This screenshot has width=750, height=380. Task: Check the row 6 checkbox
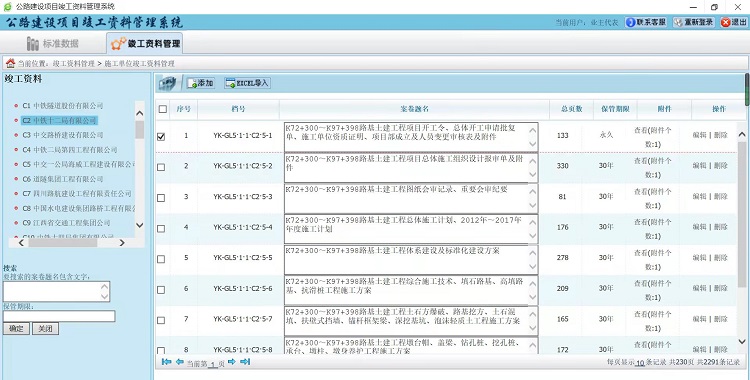point(161,290)
